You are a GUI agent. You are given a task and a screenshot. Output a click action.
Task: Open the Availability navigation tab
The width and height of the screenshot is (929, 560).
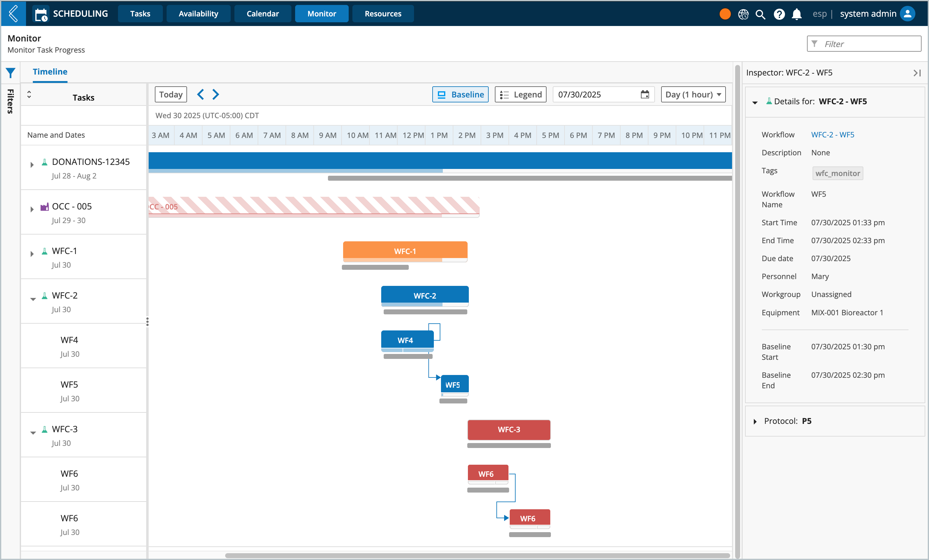tap(198, 14)
